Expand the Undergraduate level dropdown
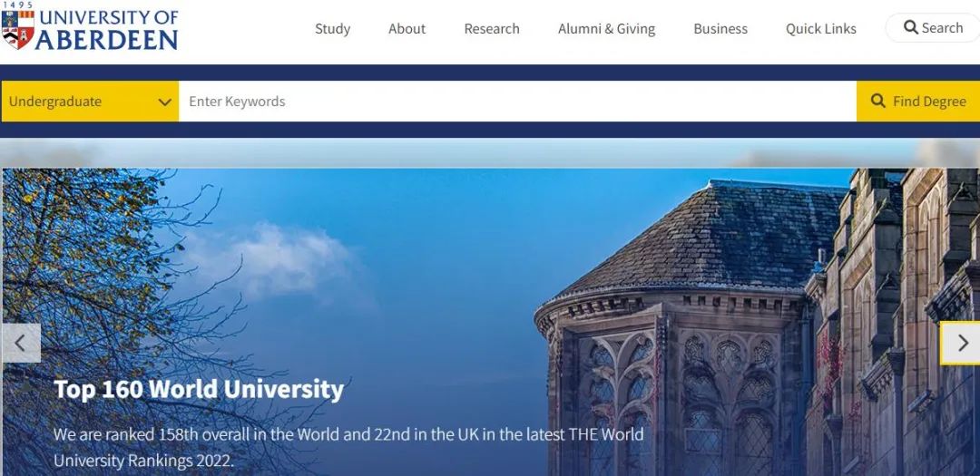Image resolution: width=980 pixels, height=476 pixels. pyautogui.click(x=90, y=102)
